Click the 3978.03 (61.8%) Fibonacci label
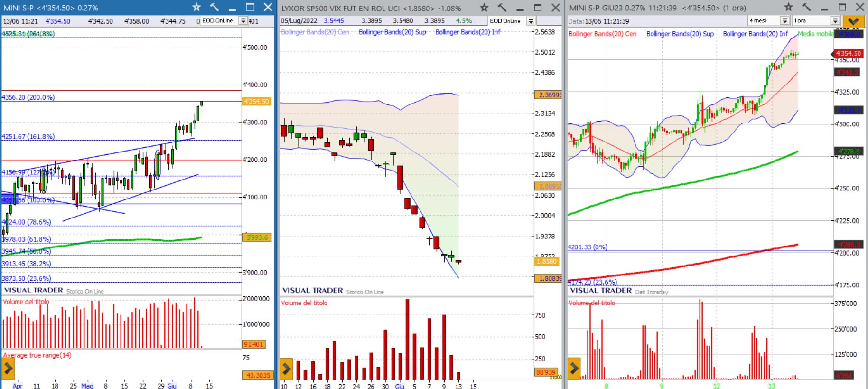Viewport: 868px width, 389px height. click(x=26, y=239)
